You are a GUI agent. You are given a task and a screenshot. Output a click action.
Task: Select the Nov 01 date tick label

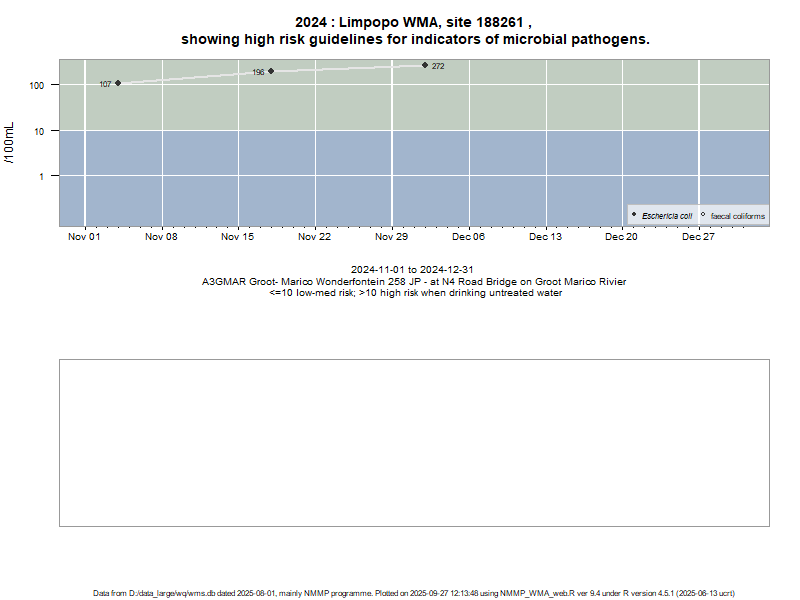point(84,237)
